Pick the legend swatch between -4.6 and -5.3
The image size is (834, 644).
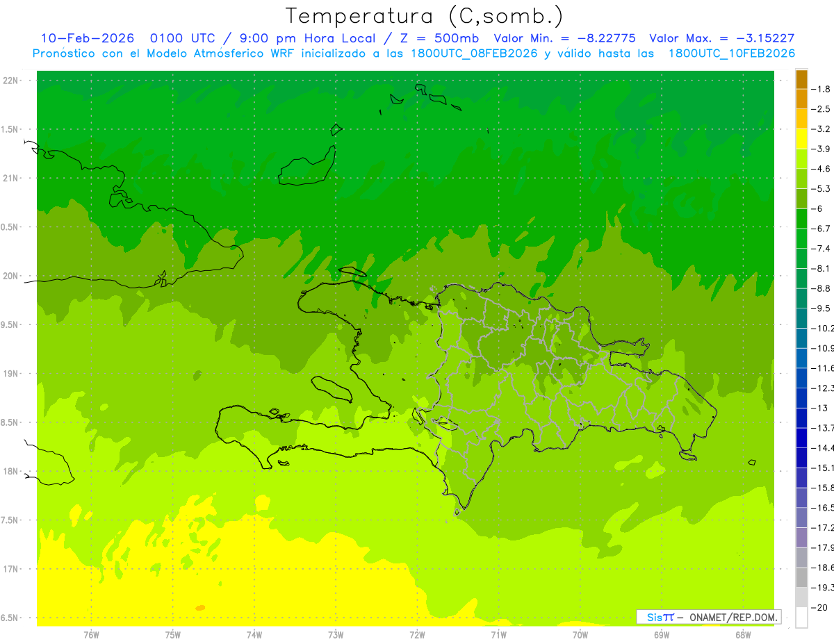(801, 179)
